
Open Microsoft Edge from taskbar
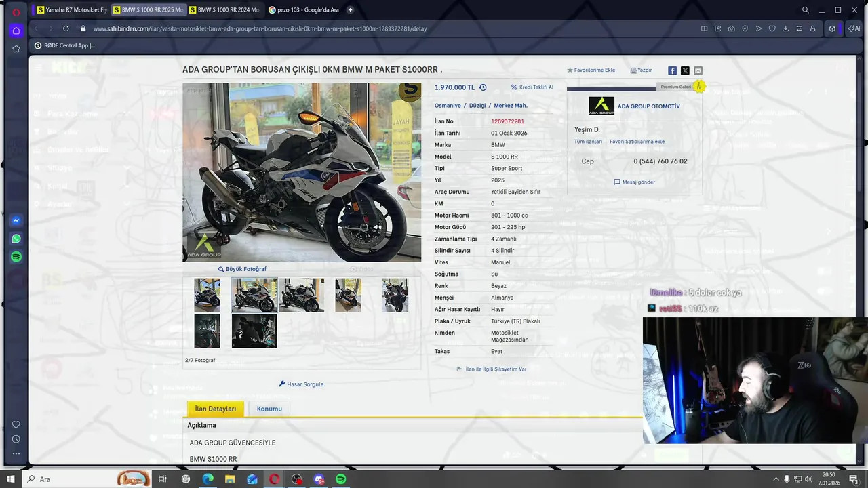[x=208, y=479]
